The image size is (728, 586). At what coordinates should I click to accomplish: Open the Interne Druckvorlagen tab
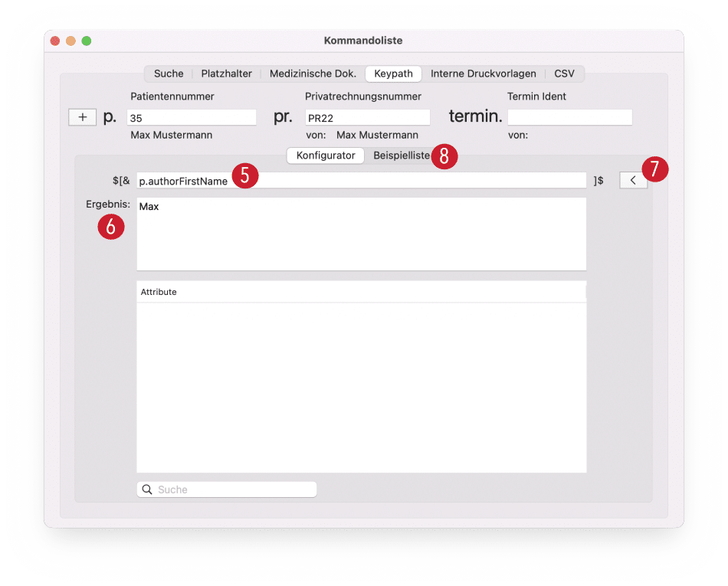pyautogui.click(x=484, y=74)
